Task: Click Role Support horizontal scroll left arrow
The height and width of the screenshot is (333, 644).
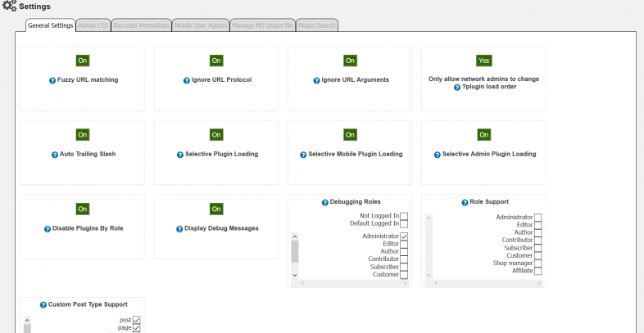Action: pos(436,283)
